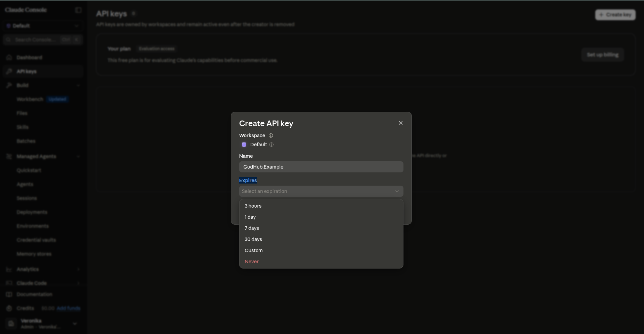Screen dimensions: 644x334
Task: Click the Expires label
Action: point(248,180)
